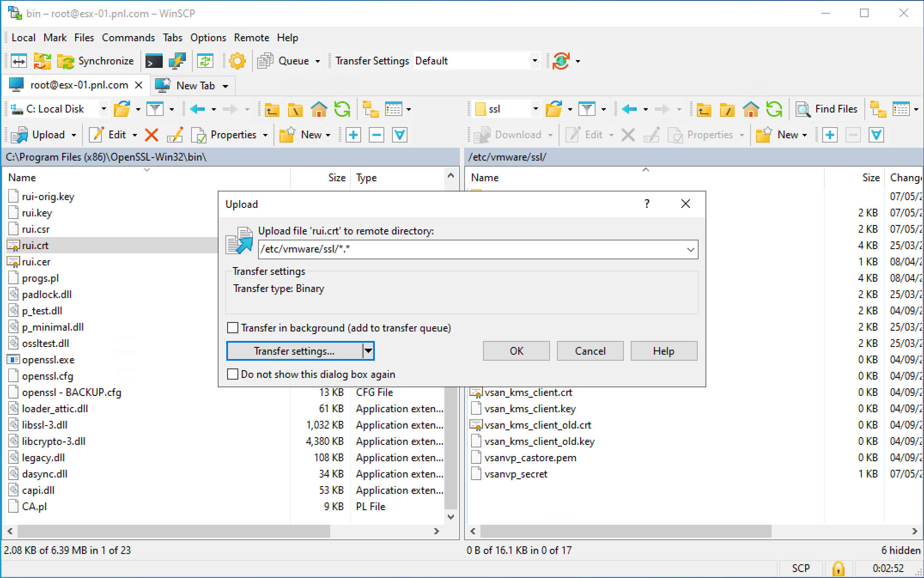Open the Options menu

click(208, 38)
